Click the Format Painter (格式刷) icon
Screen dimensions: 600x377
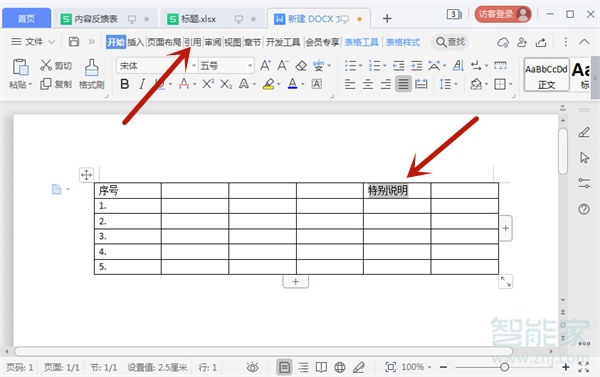coord(91,67)
